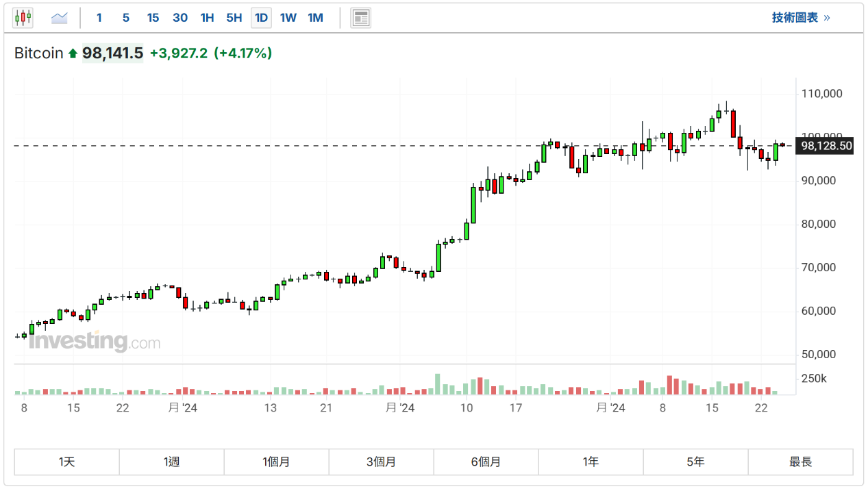Image resolution: width=868 pixels, height=491 pixels.
Task: Choose the 15 minute interval
Action: [153, 18]
